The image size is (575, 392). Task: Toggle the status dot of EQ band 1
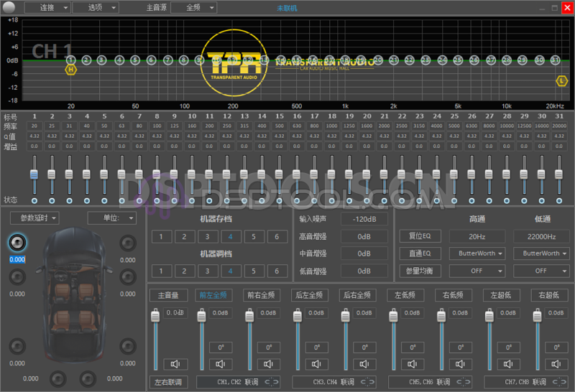[x=34, y=200]
